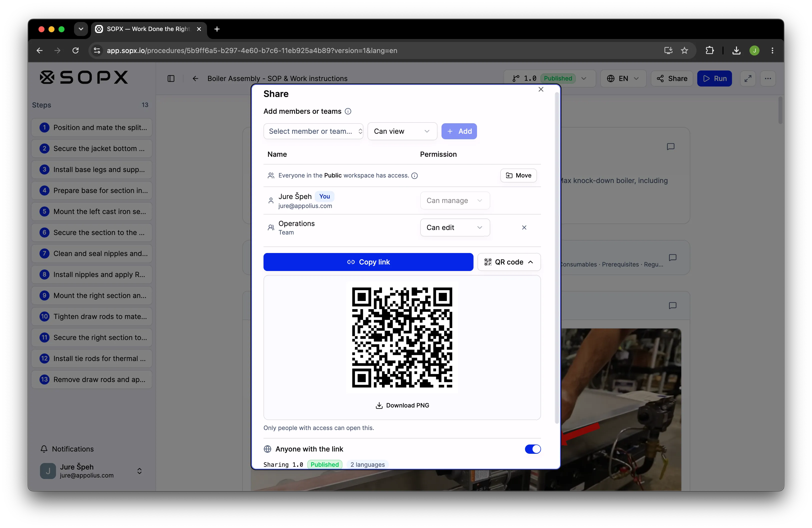Select step 3 Install base legs
Viewport: 812px width, 528px height.
click(x=92, y=169)
